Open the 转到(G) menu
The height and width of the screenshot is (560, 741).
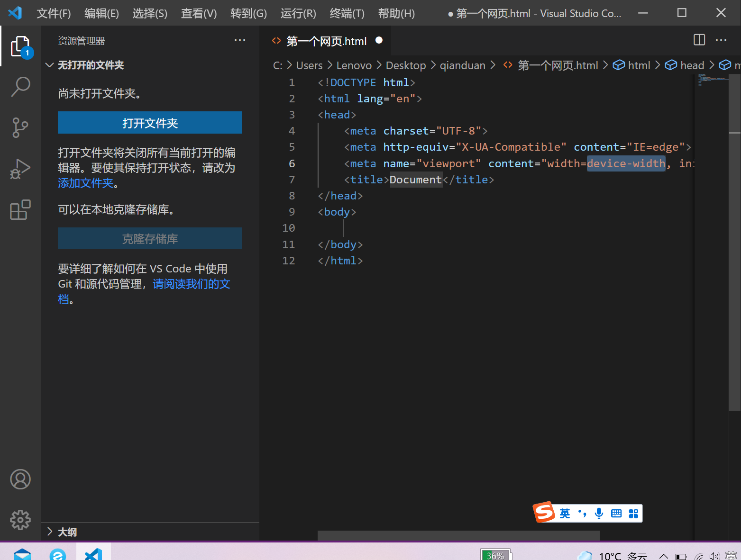point(248,13)
